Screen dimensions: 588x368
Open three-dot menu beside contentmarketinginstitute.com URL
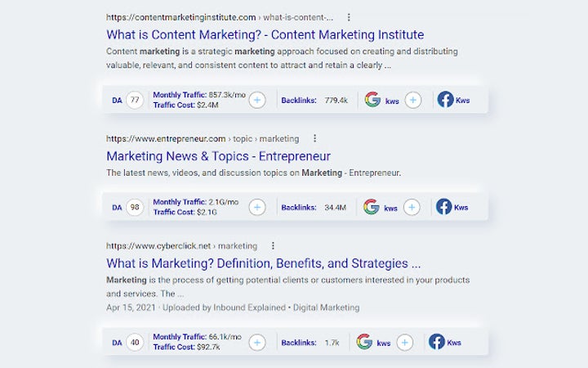[349, 17]
